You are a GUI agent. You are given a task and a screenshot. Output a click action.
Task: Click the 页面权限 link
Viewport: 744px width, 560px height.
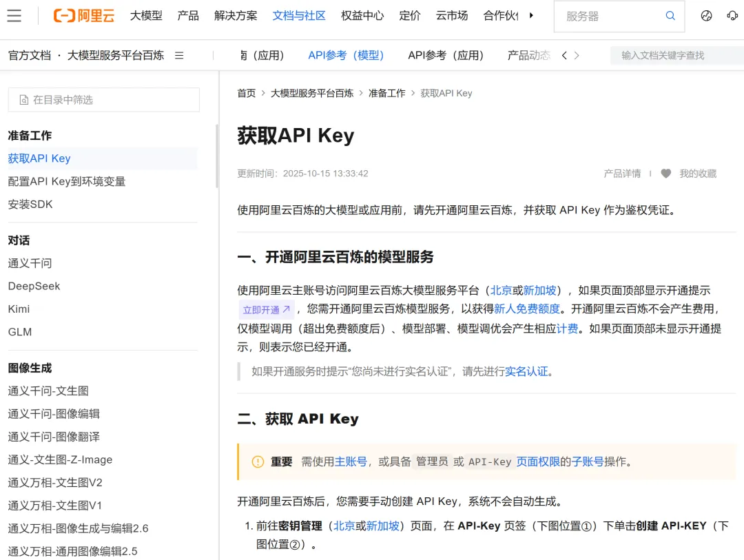(538, 462)
